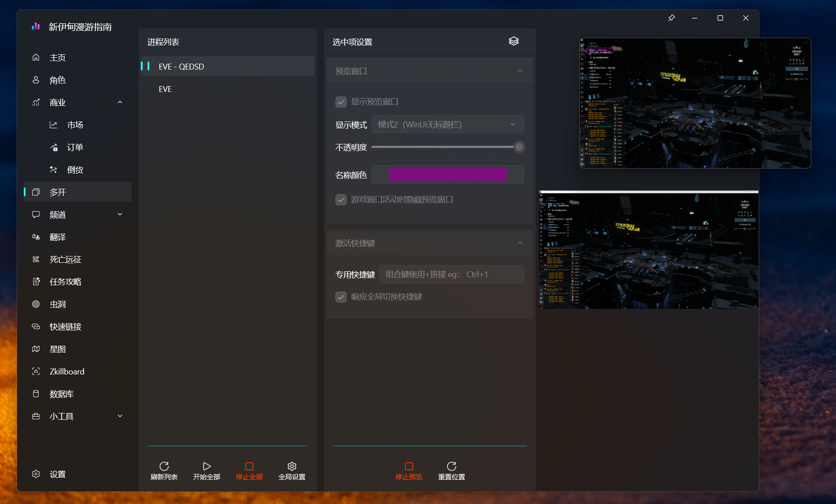Toggle 游戏窗口活动时隐藏预览窗口 checkbox
Viewport: 836px width, 504px height.
click(x=341, y=200)
